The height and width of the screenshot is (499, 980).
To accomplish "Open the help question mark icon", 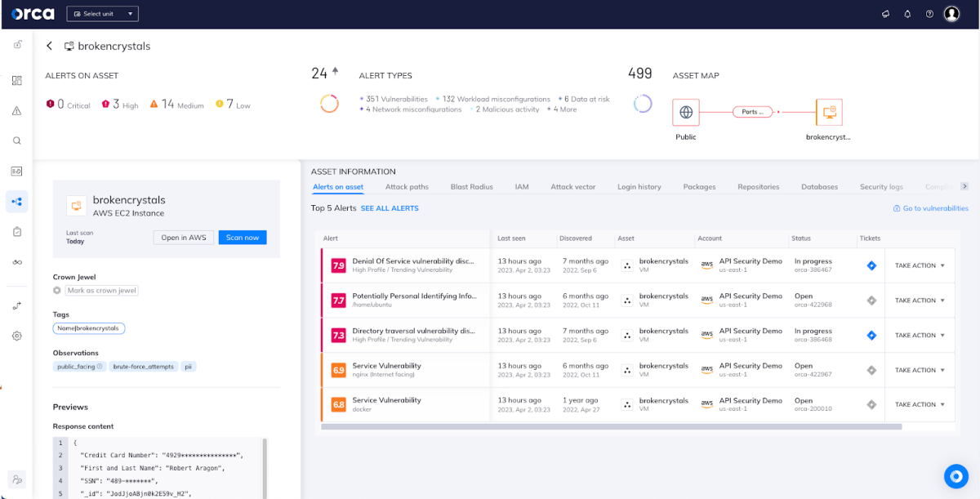I will pos(929,14).
